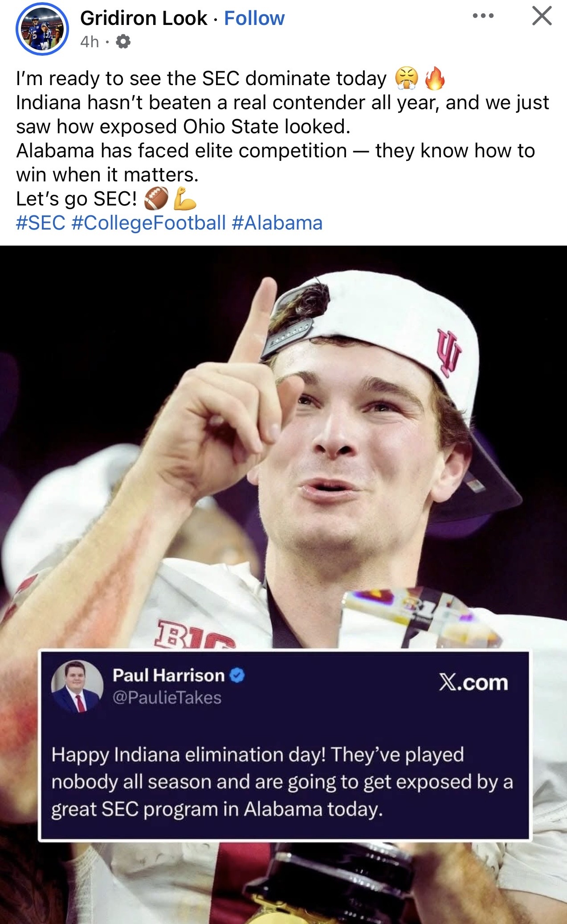Open the Gridiron Look profile picture
Screen dimensions: 567x924
[x=42, y=29]
